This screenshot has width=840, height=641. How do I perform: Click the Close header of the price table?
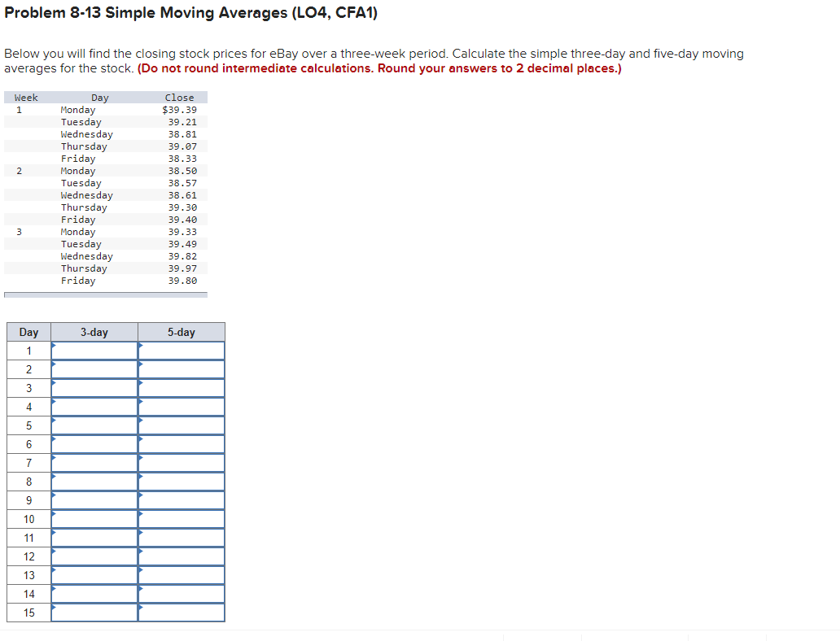(179, 97)
